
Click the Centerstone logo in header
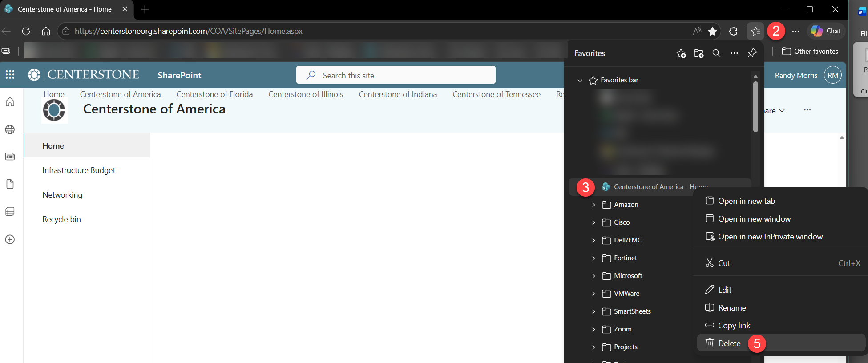tap(84, 75)
